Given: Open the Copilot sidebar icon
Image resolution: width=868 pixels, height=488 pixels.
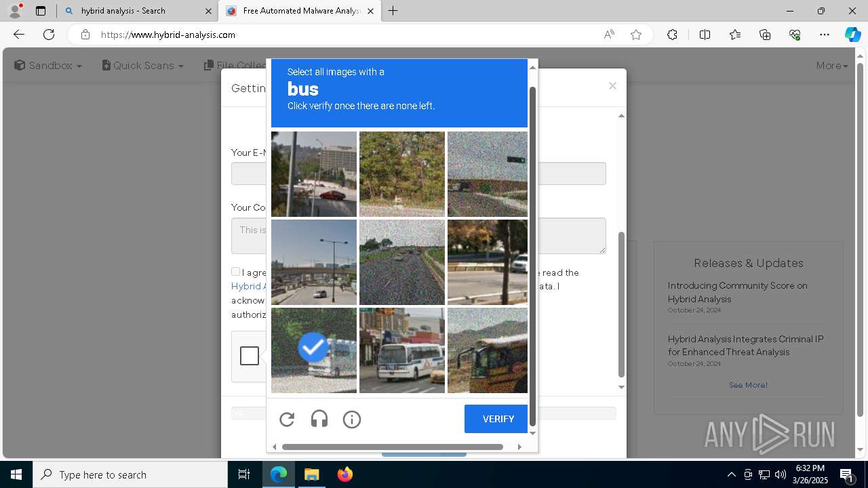Looking at the screenshot, I should (x=852, y=35).
